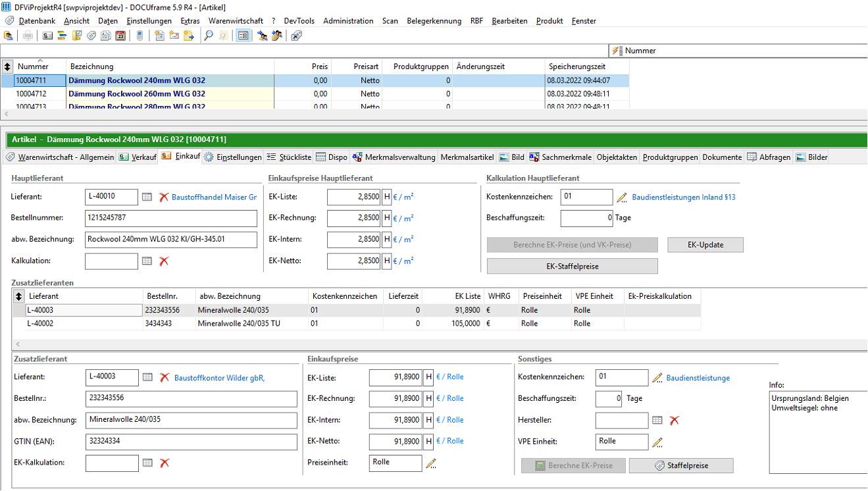Click the H button beside EK-Liste 2,8500
The height and width of the screenshot is (491, 868).
click(x=387, y=197)
